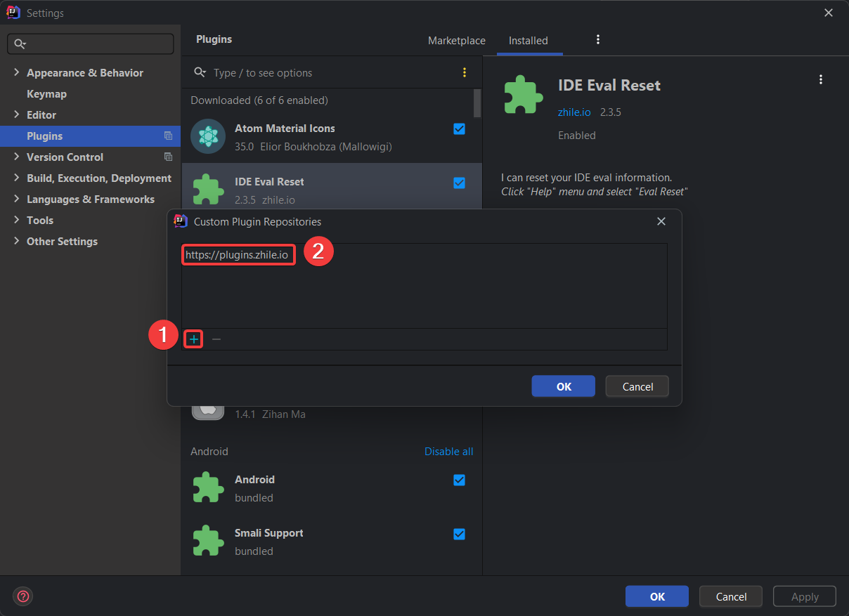Click the Downloaded (6 of 6 enabled) header
Image resolution: width=849 pixels, height=616 pixels.
click(259, 100)
